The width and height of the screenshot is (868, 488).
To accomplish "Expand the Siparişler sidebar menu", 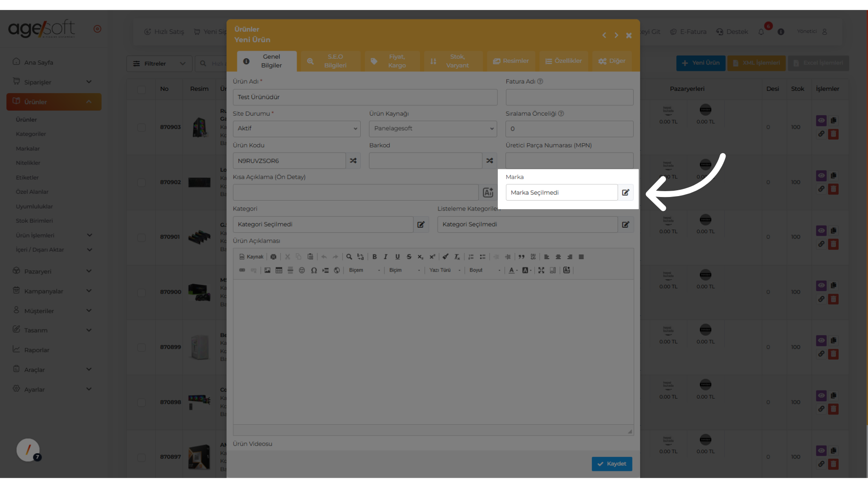I will [54, 82].
